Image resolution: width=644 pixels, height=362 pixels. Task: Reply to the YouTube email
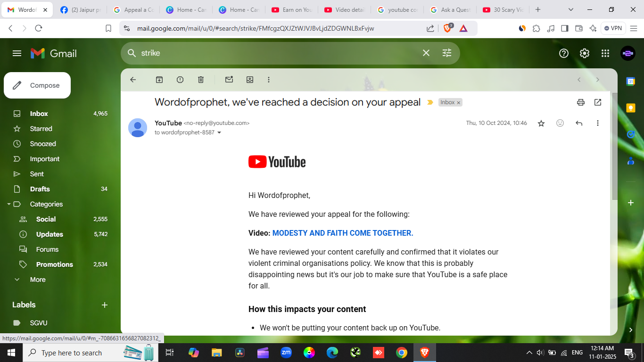click(579, 123)
